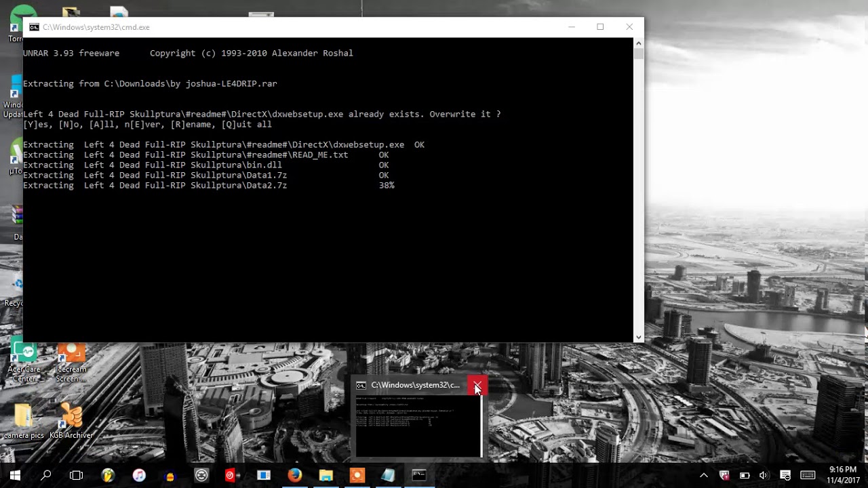Open the touch keyboard tray icon
The width and height of the screenshot is (868, 488).
click(808, 475)
